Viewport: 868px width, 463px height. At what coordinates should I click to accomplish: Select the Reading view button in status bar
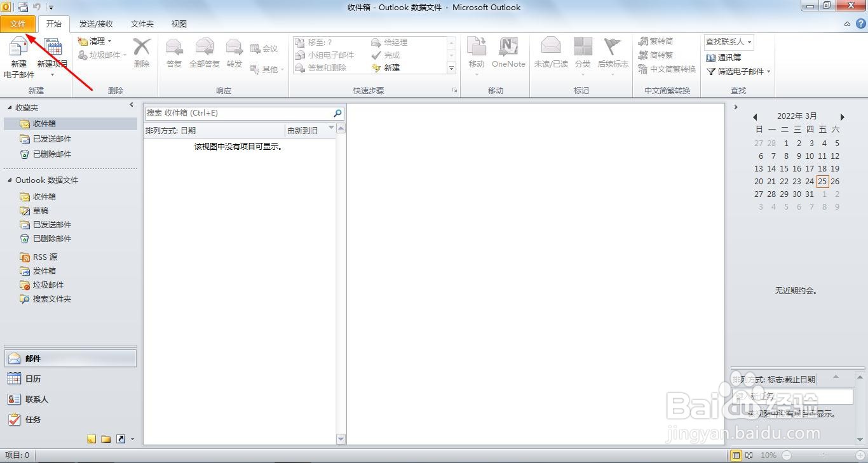(x=749, y=455)
